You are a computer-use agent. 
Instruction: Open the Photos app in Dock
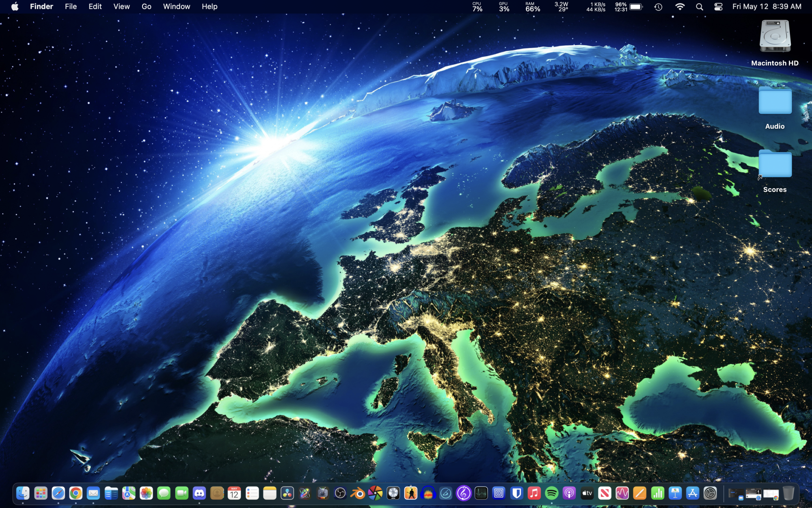pos(146,493)
